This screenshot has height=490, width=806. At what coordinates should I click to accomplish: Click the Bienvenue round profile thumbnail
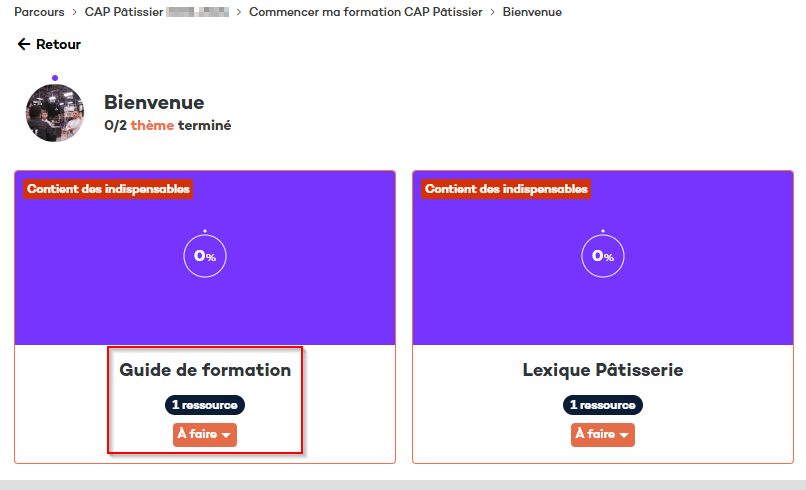pos(55,113)
